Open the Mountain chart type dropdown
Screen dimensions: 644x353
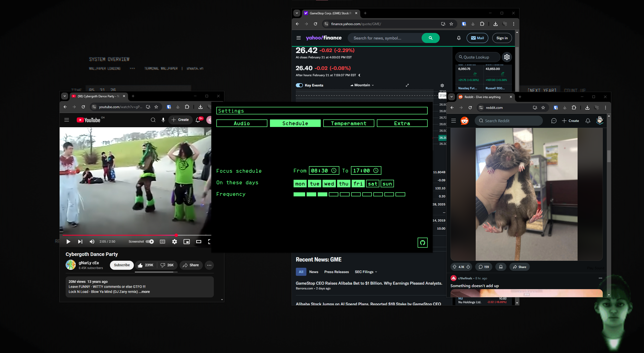[x=362, y=85]
